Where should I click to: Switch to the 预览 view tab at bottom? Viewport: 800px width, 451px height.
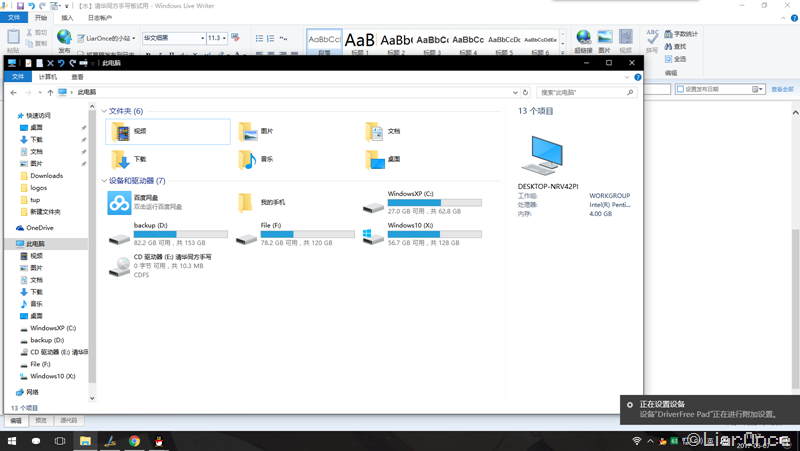pos(41,420)
